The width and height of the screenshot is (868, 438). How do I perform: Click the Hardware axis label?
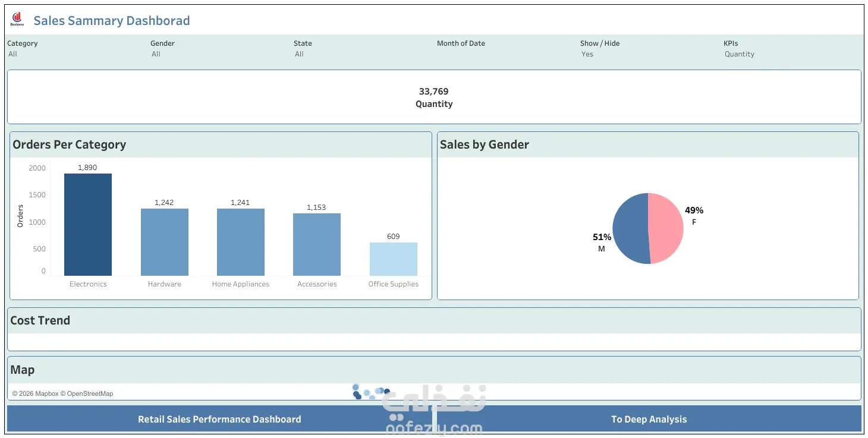coord(165,284)
